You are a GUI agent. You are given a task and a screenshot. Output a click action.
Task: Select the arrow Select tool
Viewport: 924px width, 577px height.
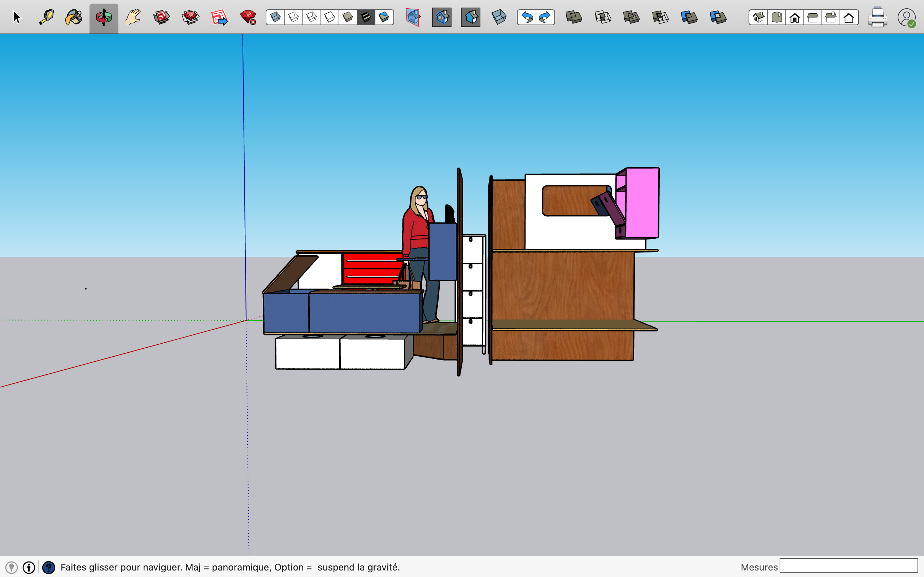[17, 17]
